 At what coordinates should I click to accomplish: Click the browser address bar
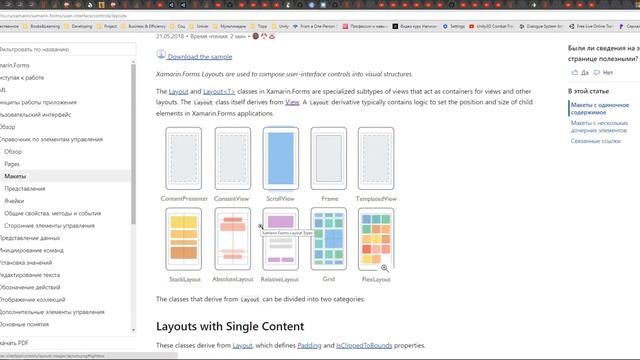[x=320, y=16]
